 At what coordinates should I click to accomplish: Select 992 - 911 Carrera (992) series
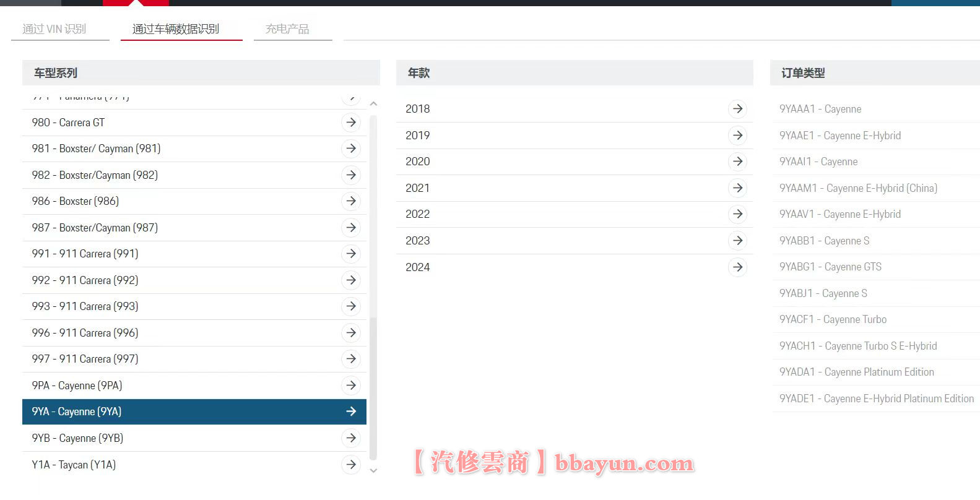click(194, 280)
